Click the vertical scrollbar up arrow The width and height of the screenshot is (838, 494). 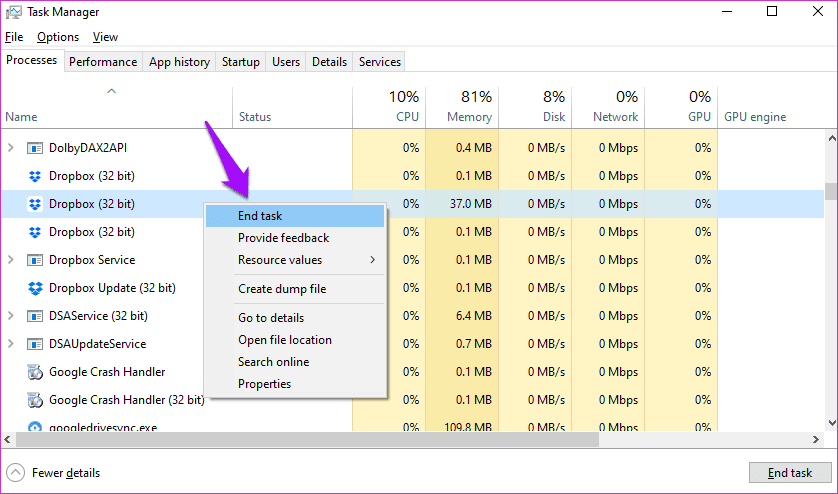tap(832, 138)
